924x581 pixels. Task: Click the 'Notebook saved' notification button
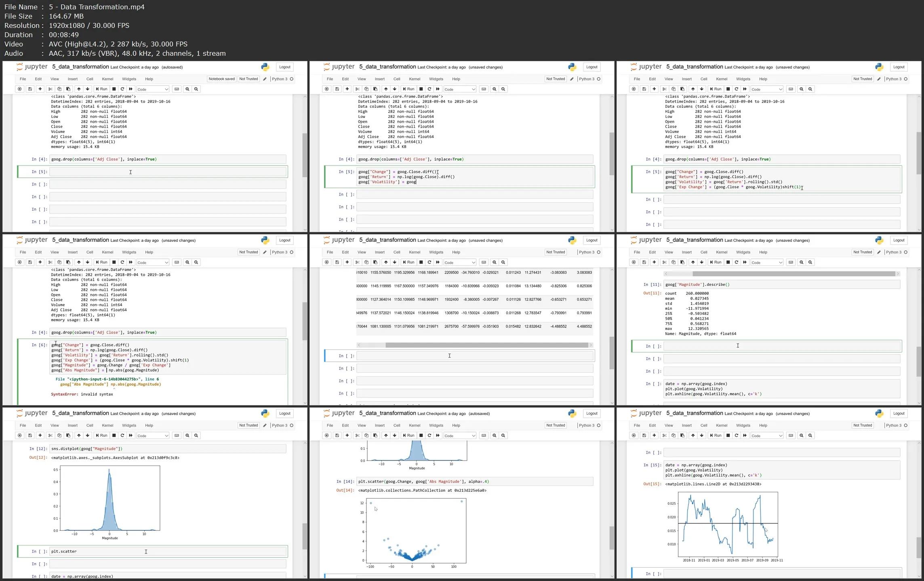click(221, 79)
